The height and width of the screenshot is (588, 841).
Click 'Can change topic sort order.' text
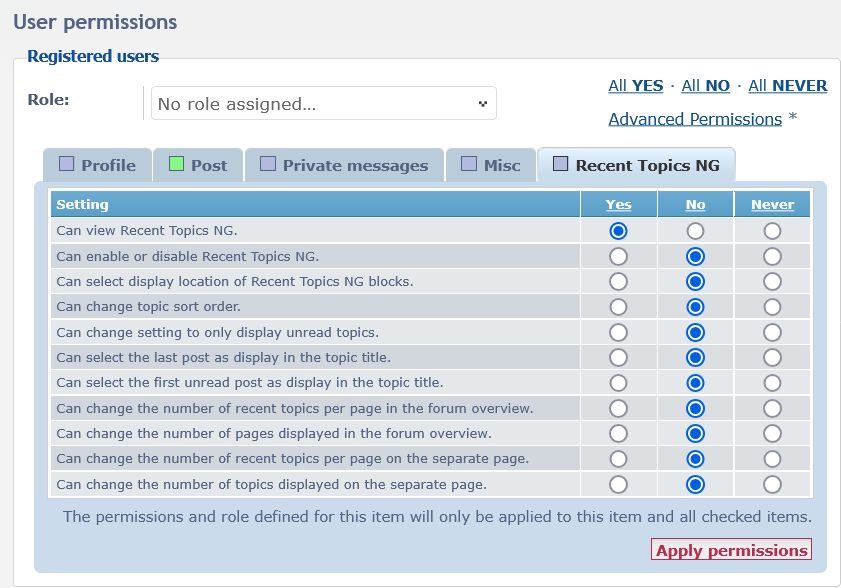click(149, 307)
